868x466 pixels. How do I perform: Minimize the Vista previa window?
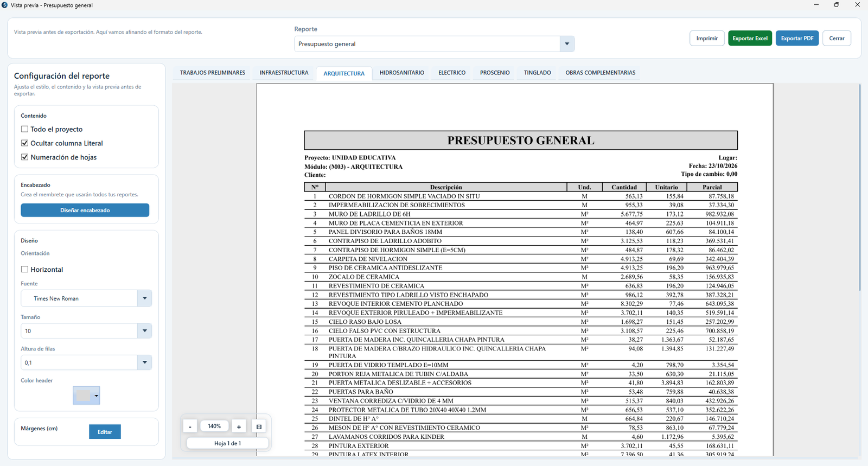coord(816,5)
